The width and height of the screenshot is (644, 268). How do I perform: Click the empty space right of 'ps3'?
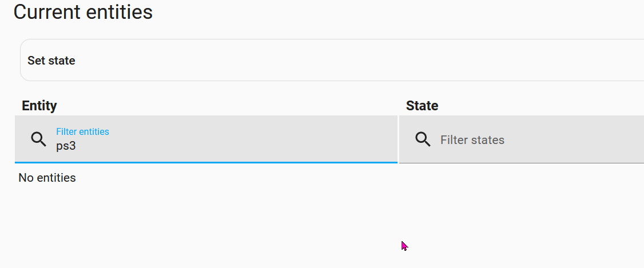[229, 146]
